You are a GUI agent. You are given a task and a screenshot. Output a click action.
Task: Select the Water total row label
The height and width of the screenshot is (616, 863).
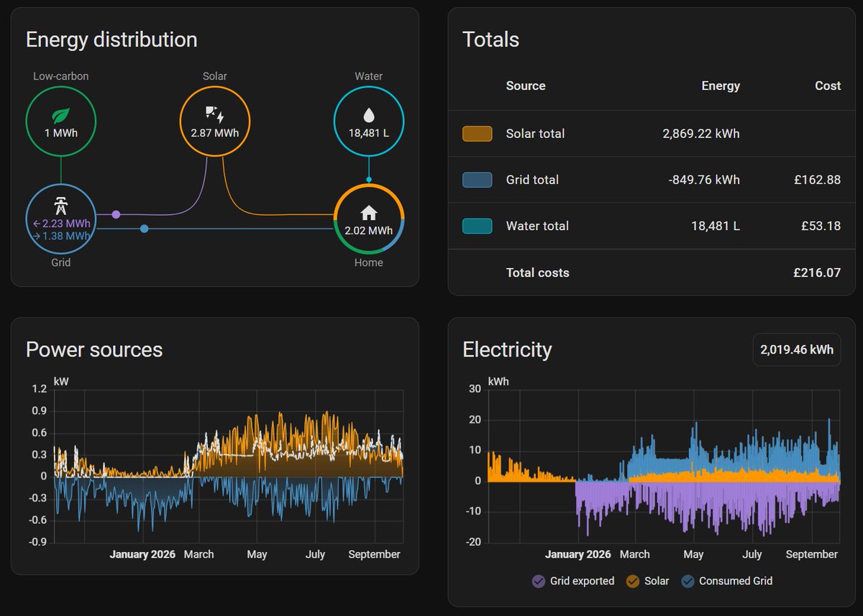point(537,226)
